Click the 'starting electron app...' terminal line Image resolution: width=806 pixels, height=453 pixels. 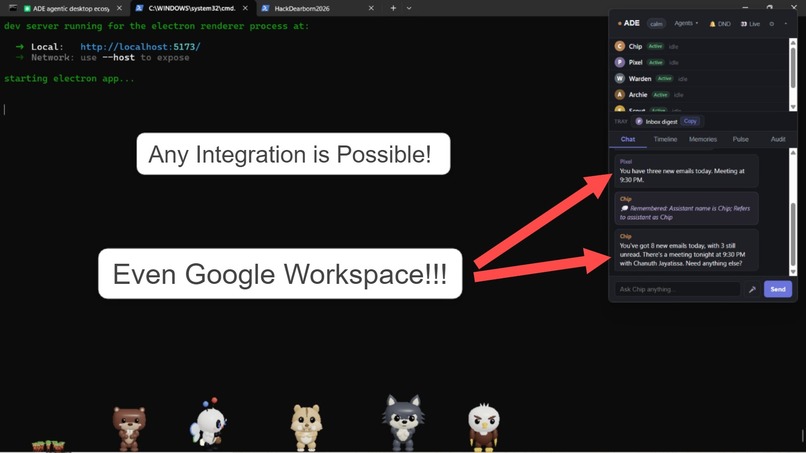click(69, 79)
